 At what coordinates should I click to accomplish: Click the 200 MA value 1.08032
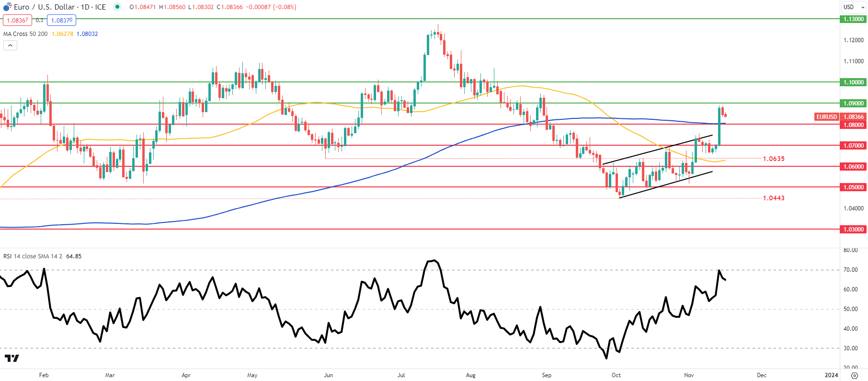[x=87, y=34]
